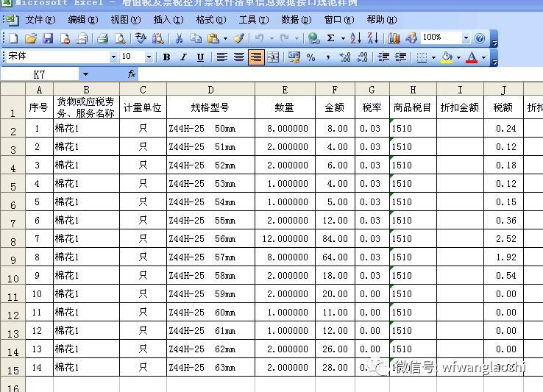The height and width of the screenshot is (392, 543).
Task: Undo the last action with Undo arrow
Action: coord(260,38)
